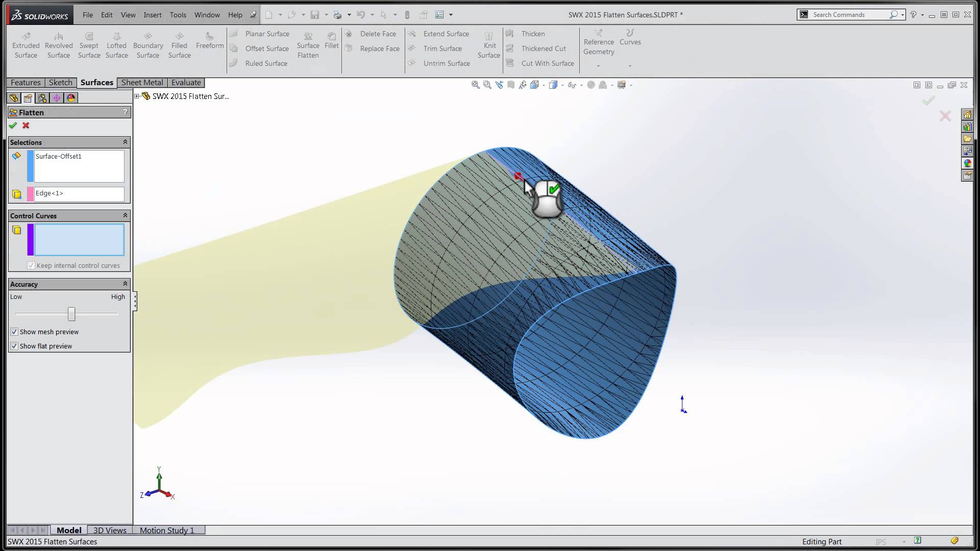The image size is (980, 551).
Task: Click the Surface Flatten tool icon
Action: click(308, 37)
